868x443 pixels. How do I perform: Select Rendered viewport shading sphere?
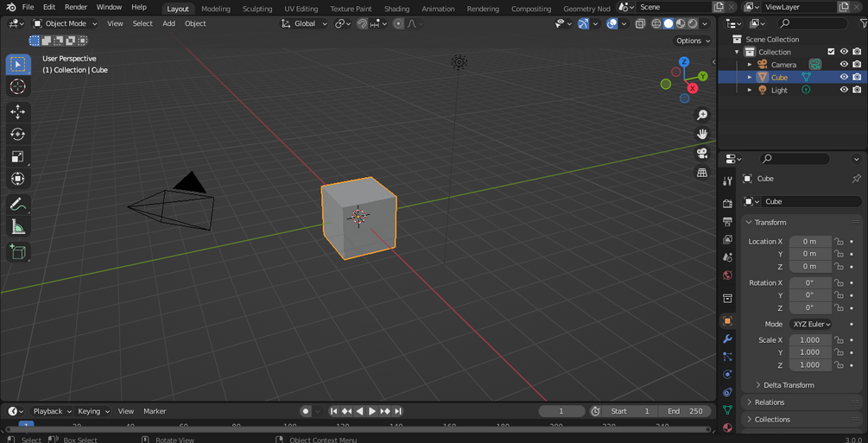[693, 24]
